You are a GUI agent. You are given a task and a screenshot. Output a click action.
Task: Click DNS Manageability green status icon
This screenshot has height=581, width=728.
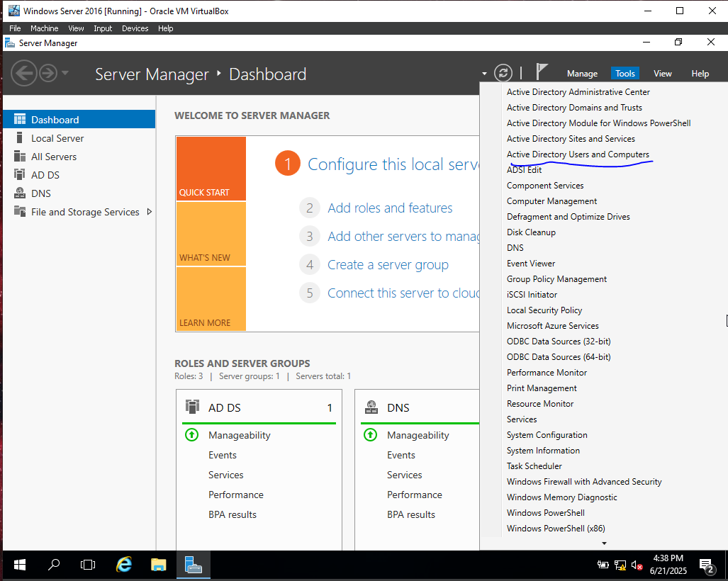pyautogui.click(x=371, y=435)
